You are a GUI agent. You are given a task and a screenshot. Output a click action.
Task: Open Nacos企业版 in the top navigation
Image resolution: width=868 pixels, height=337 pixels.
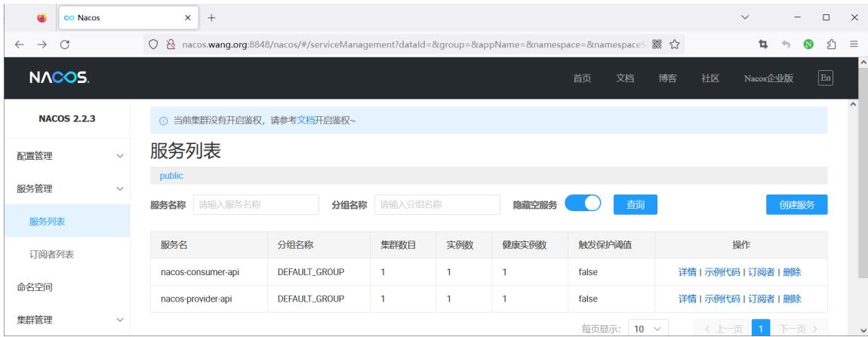tap(768, 78)
